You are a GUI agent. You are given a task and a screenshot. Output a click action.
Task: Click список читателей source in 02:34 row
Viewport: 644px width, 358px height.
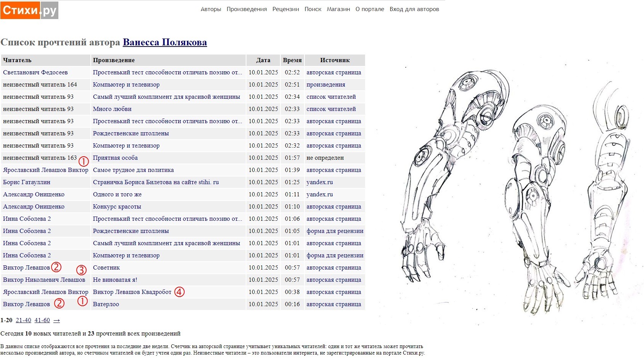(331, 97)
